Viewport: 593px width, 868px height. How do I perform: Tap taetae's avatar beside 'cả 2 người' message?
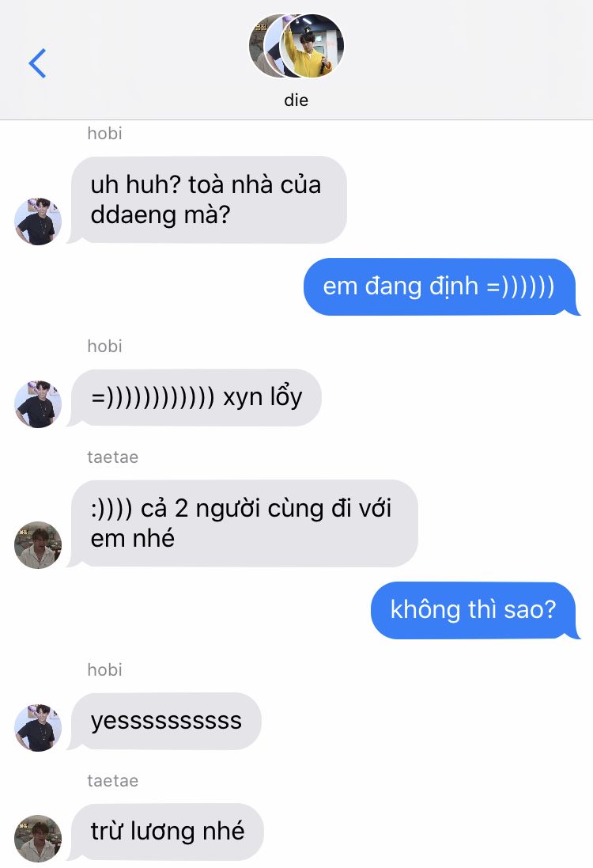pyautogui.click(x=38, y=544)
